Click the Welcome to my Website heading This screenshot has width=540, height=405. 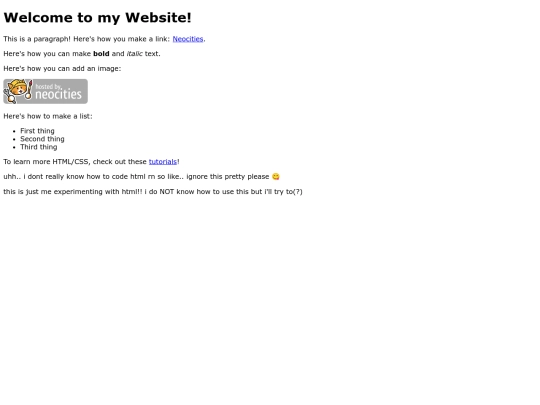[97, 18]
